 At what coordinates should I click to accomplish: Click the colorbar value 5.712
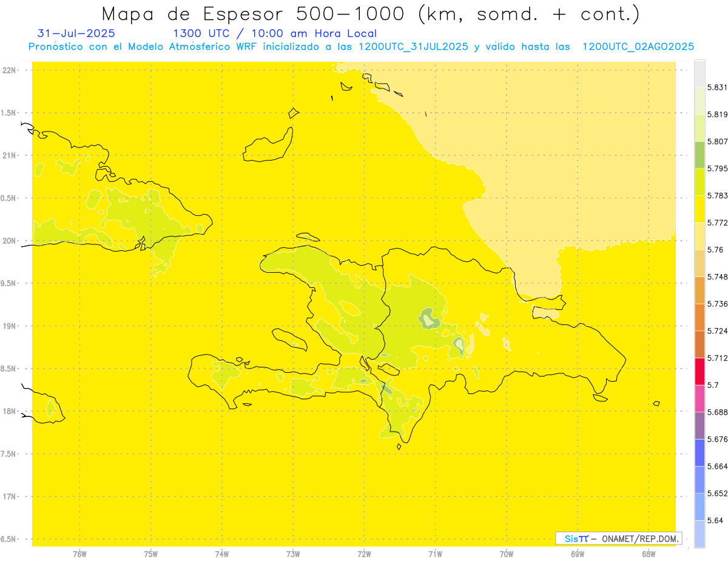click(x=718, y=358)
